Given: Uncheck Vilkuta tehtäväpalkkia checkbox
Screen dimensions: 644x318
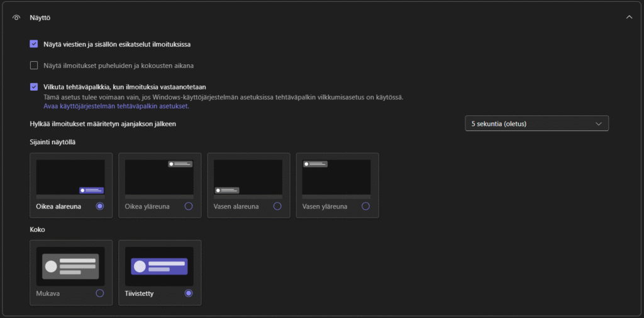Looking at the screenshot, I should pos(34,87).
